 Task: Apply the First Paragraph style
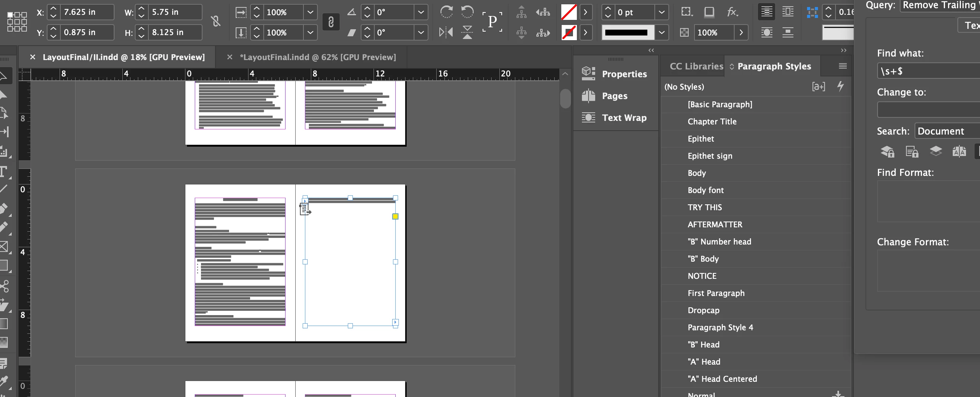pos(756,293)
